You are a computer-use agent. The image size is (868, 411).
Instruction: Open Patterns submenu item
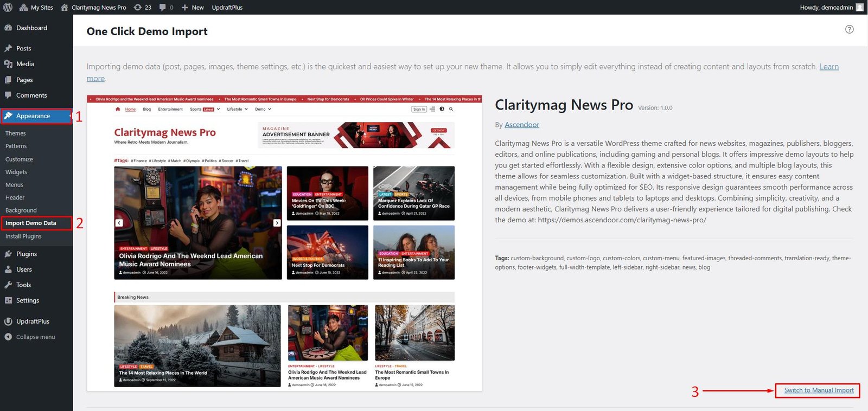[x=16, y=146]
